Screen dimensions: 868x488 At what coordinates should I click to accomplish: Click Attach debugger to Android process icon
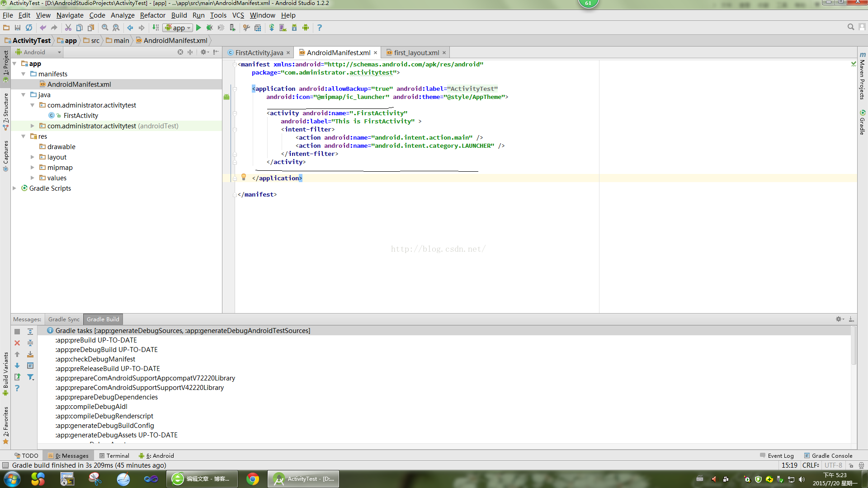232,28
